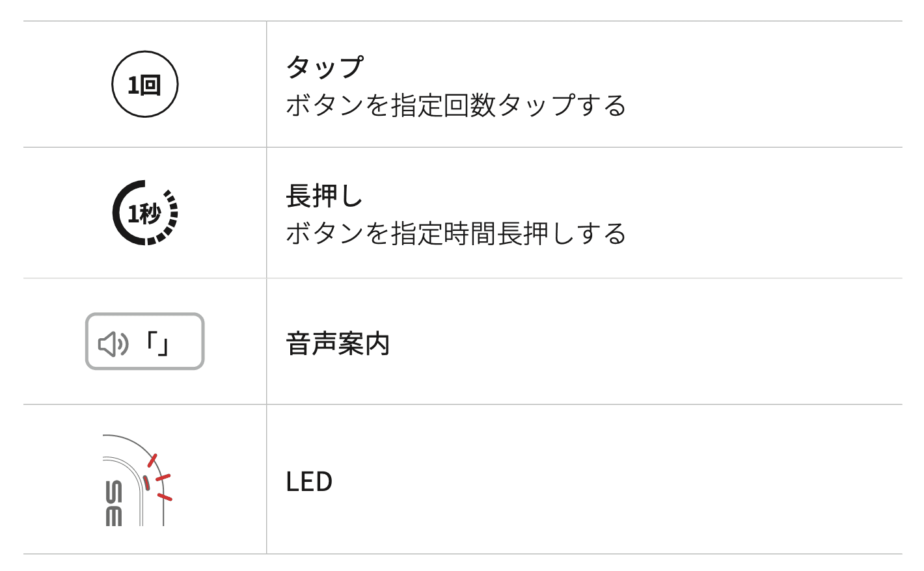The height and width of the screenshot is (571, 924).
Task: Select the "長押し" heading
Action: pyautogui.click(x=324, y=195)
